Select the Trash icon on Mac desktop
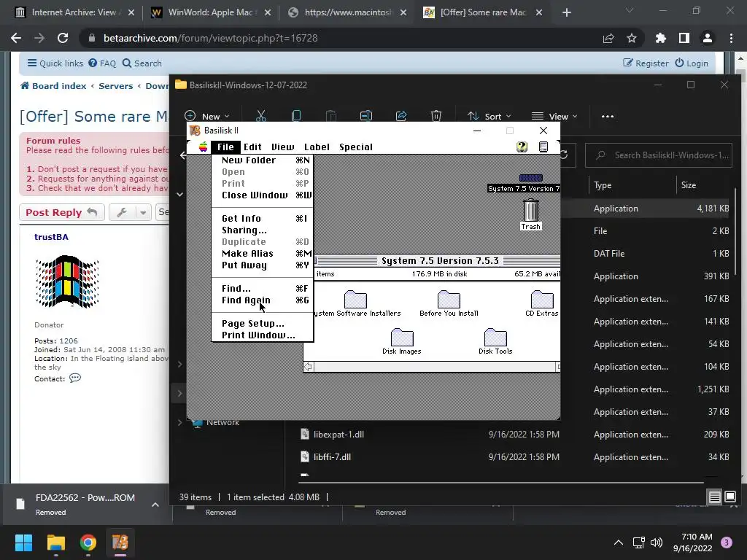 coord(531,211)
